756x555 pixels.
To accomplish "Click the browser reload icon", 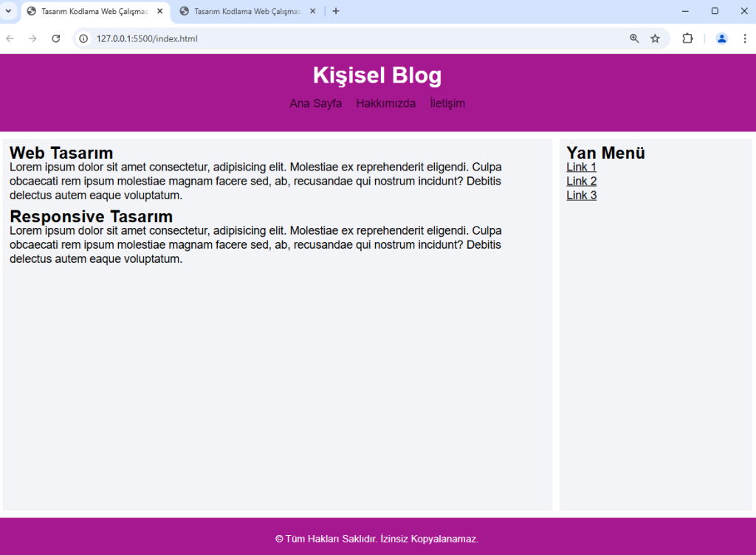I will pos(56,38).
